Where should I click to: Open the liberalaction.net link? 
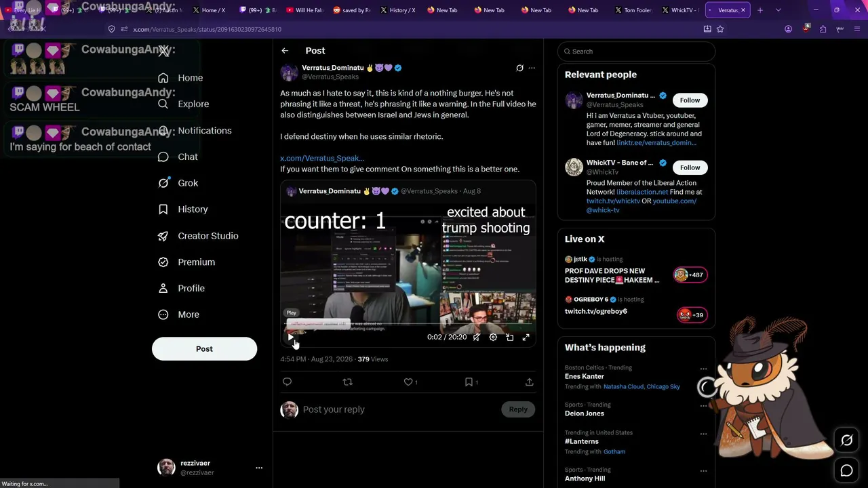tap(642, 192)
